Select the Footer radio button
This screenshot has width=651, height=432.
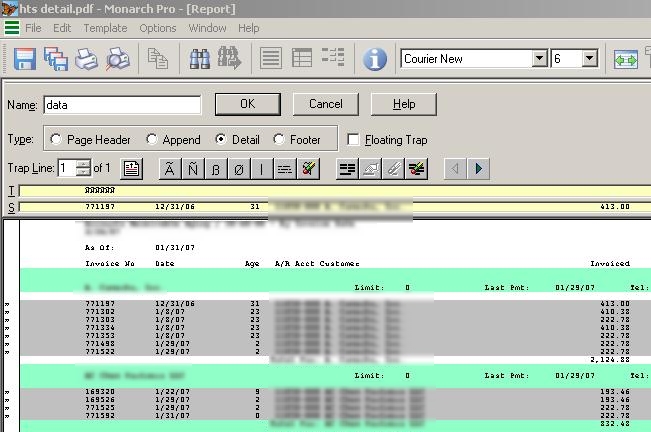point(279,140)
